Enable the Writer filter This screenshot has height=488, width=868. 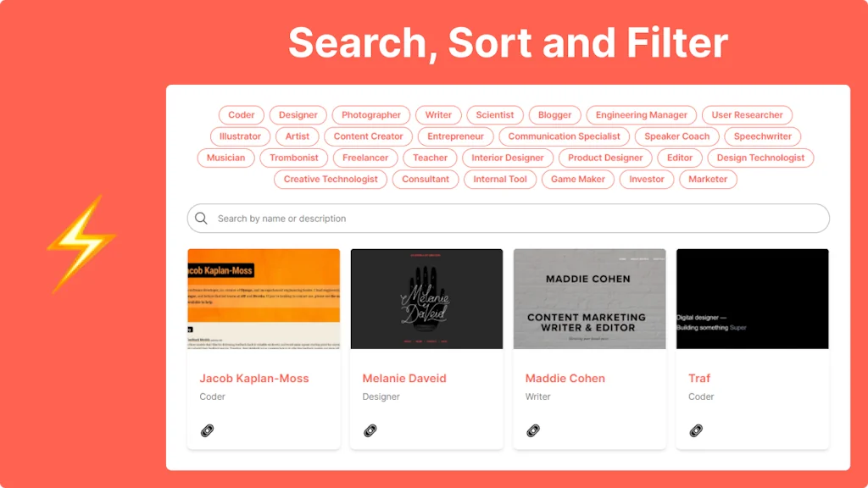tap(438, 114)
